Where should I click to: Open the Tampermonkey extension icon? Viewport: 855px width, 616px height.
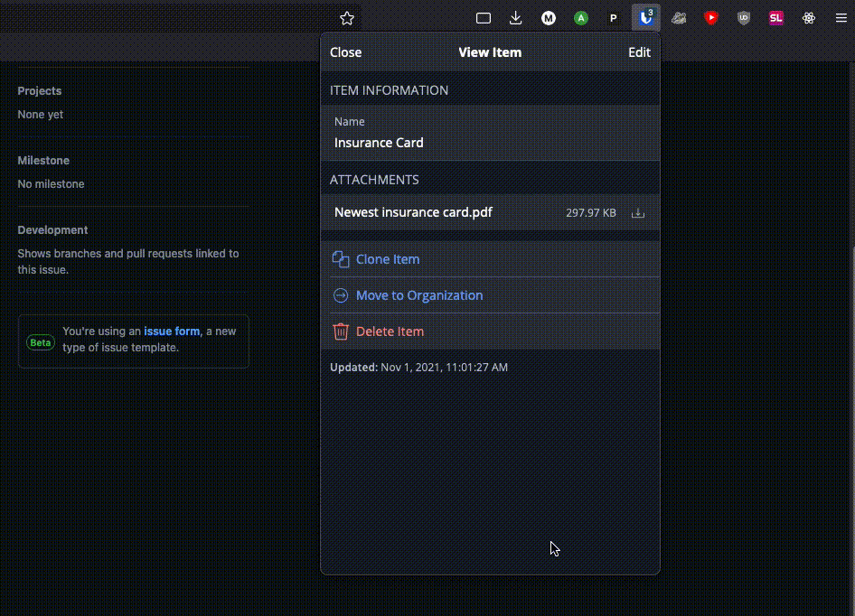679,17
